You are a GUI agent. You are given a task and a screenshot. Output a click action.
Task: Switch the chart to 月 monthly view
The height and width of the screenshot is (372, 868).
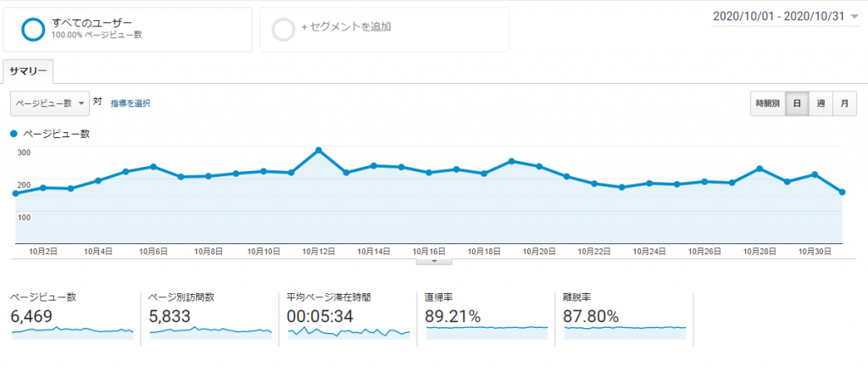(x=844, y=103)
